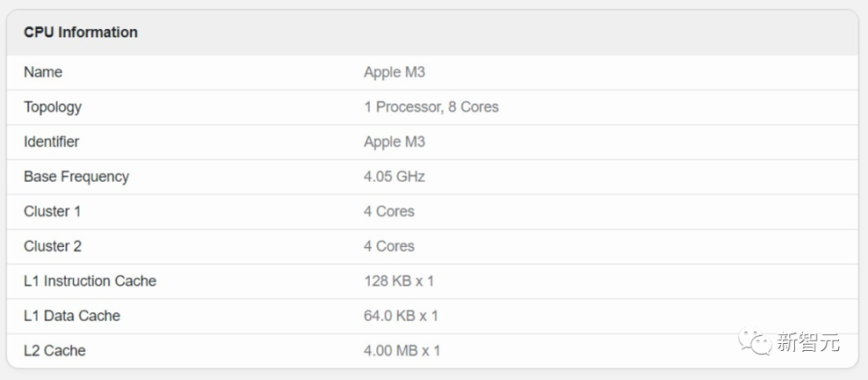
Task: Select the L1 Instruction Cache label
Action: pos(90,280)
